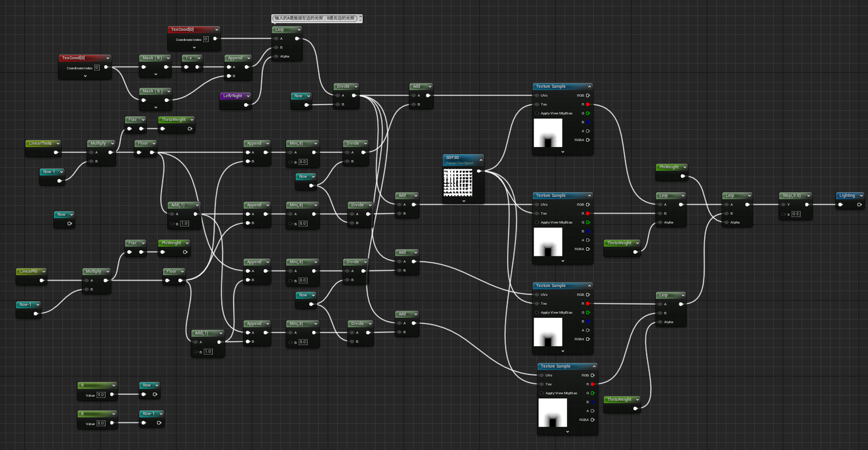Click the Step(,0.5) node's output pin

point(807,204)
